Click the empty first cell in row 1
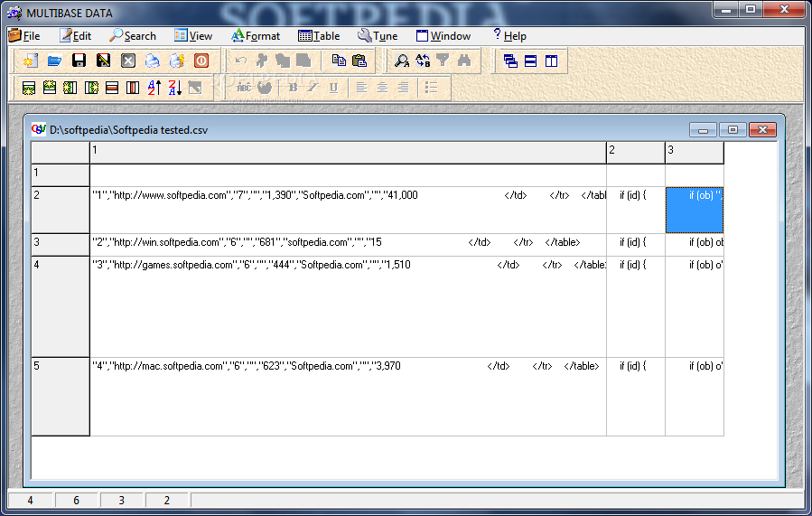This screenshot has height=516, width=812. click(348, 175)
